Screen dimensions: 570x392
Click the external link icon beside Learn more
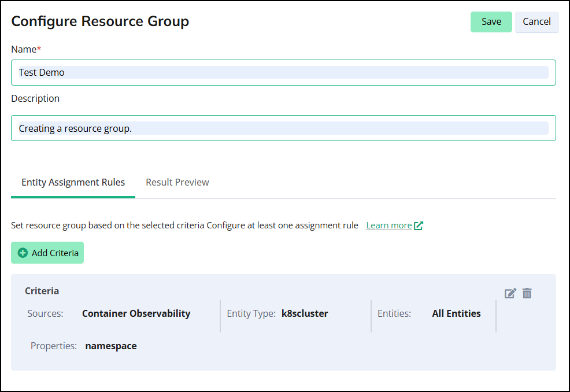pos(419,225)
